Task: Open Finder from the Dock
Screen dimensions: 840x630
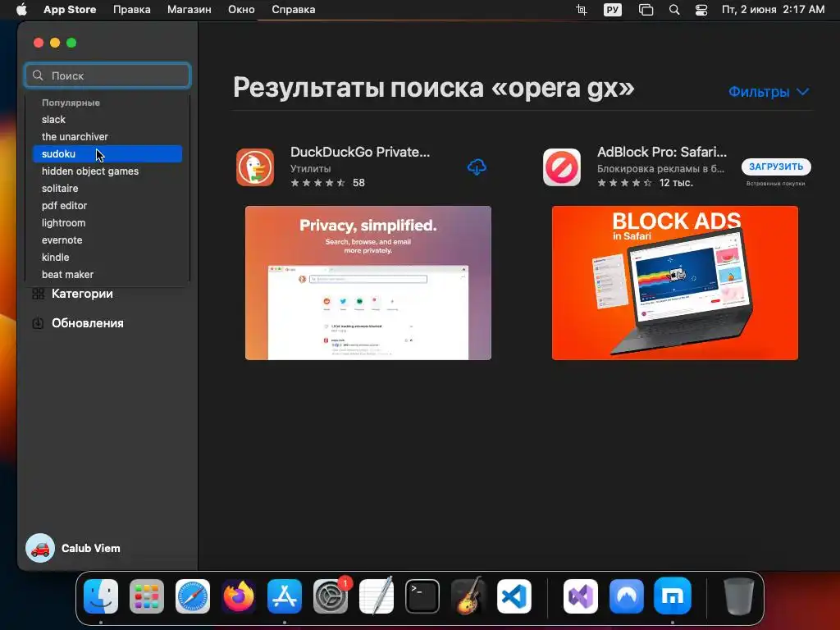Action: [101, 596]
